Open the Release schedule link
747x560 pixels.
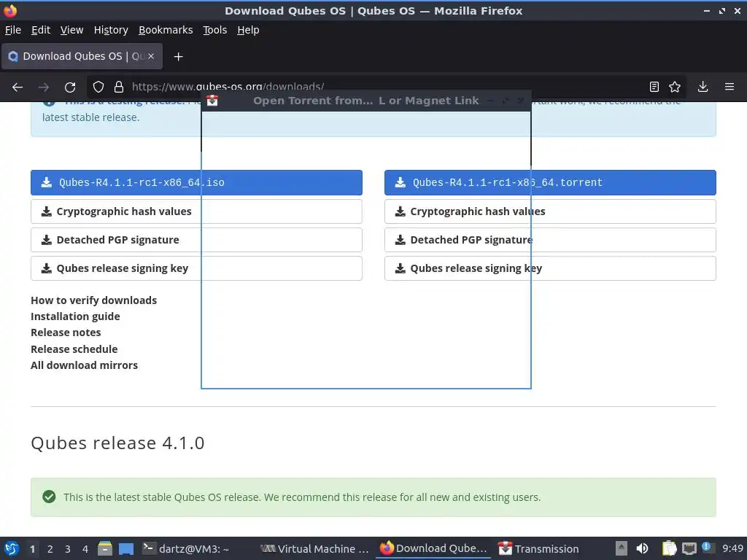pos(74,349)
